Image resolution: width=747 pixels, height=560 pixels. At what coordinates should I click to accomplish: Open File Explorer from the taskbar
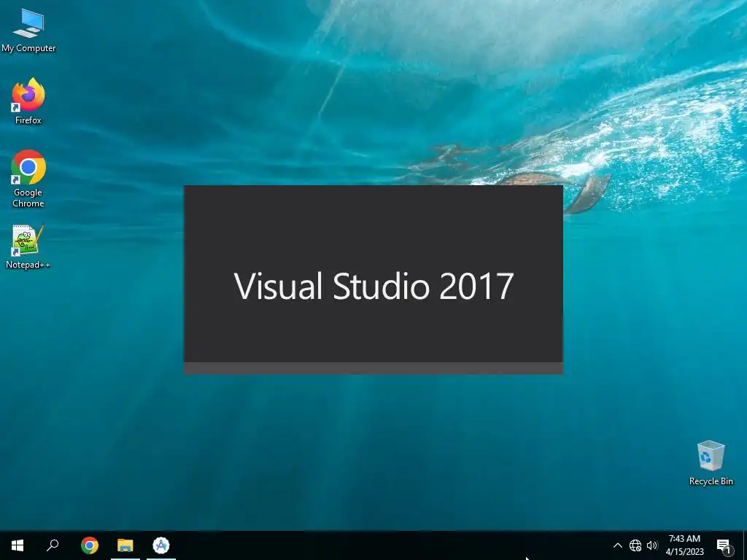coord(125,545)
